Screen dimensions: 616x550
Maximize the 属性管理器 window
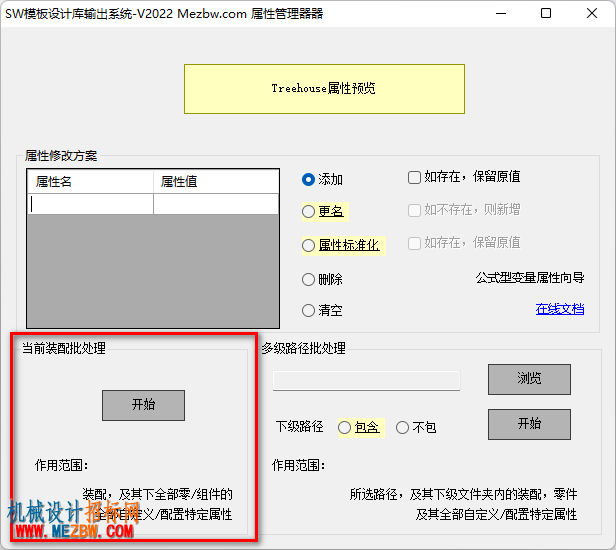coord(546,13)
